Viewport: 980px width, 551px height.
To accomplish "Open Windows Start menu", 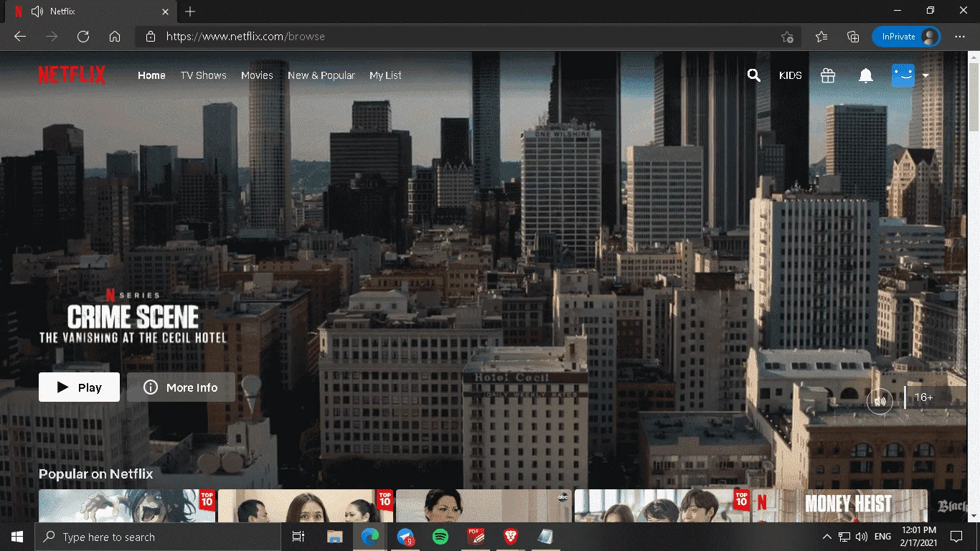I will coord(17,537).
